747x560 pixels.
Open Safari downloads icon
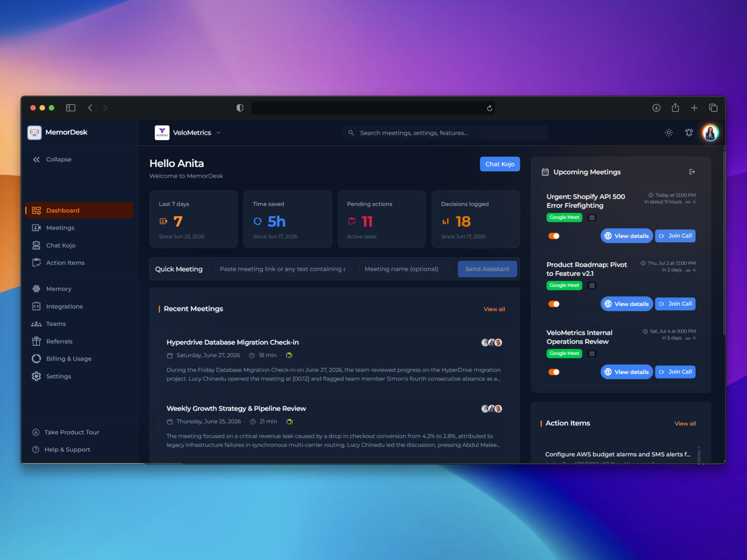(656, 108)
